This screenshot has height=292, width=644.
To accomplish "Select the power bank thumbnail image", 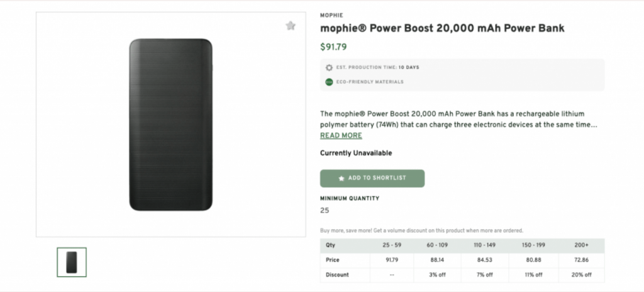I will [72, 262].
